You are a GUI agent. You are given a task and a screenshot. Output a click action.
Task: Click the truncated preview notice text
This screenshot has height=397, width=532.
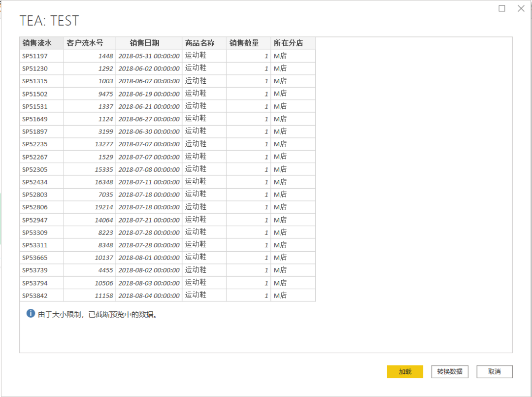(x=98, y=315)
